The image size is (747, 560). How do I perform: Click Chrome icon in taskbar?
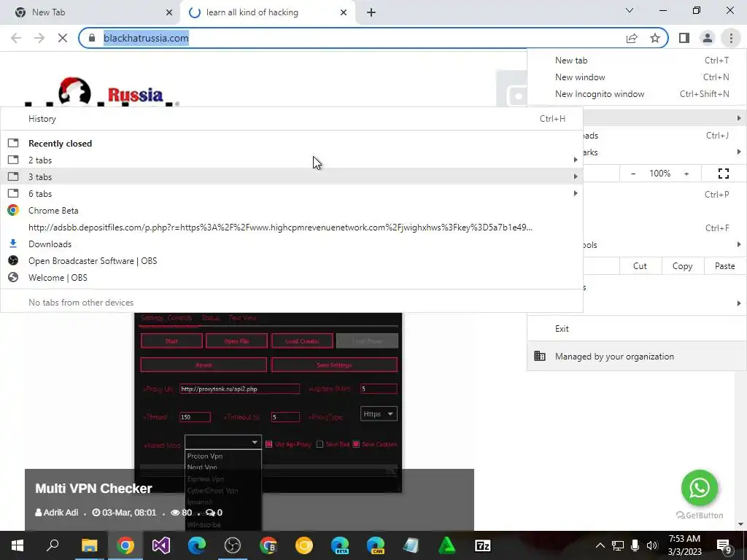[x=125, y=545]
